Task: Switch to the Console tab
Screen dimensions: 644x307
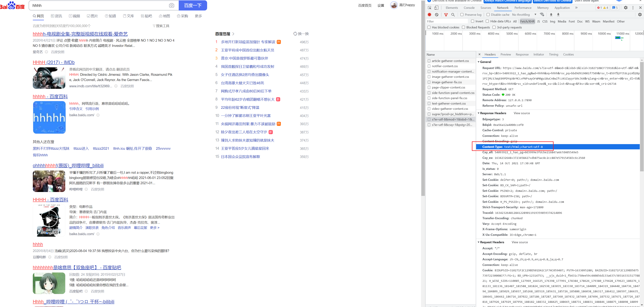Action: 469,8
